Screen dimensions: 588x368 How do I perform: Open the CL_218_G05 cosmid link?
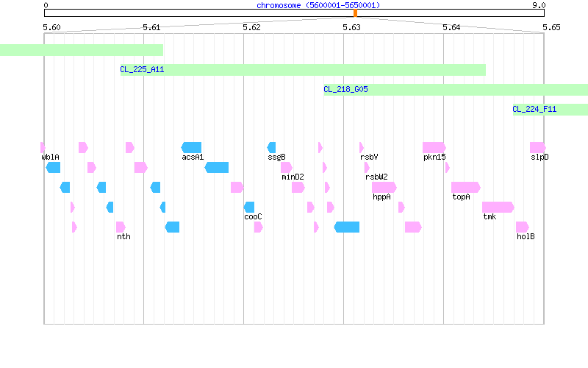[345, 89]
